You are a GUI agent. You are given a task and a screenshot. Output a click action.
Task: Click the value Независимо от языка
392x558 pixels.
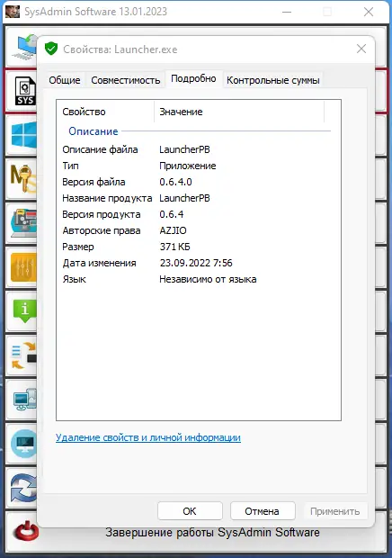coord(208,279)
